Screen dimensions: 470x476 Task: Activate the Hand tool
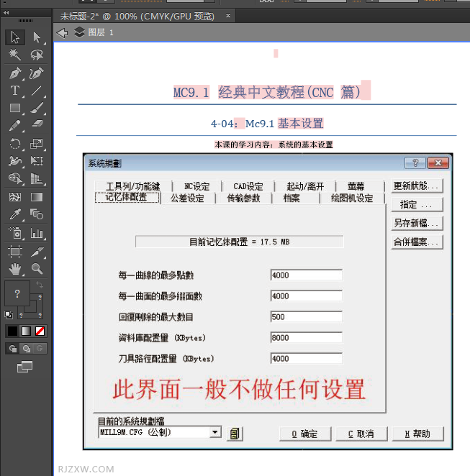coord(15,269)
